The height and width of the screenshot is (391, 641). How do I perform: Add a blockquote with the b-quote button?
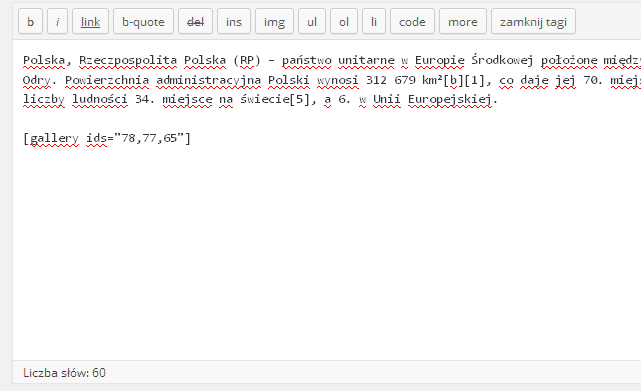[143, 21]
